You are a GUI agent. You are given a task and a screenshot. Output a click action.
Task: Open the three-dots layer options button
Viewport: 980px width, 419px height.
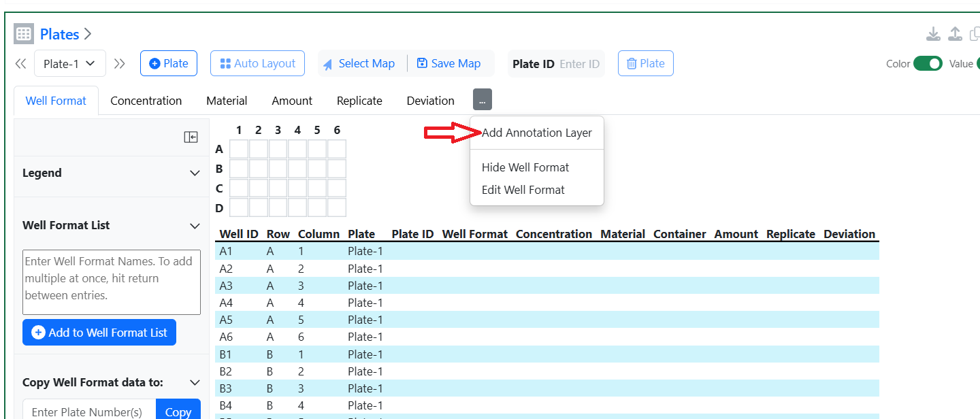coord(483,100)
